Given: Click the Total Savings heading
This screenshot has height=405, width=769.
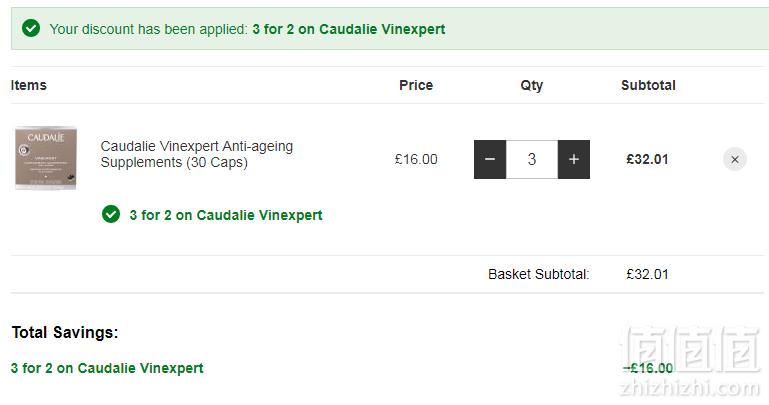Looking at the screenshot, I should [65, 332].
